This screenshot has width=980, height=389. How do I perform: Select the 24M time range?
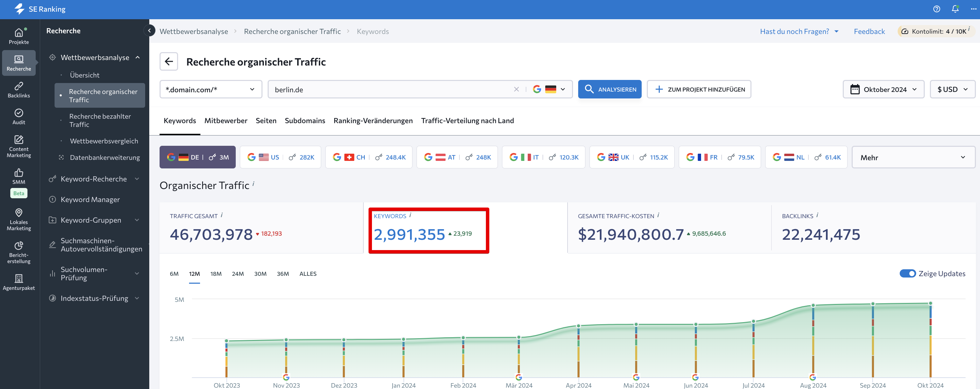[238, 274]
